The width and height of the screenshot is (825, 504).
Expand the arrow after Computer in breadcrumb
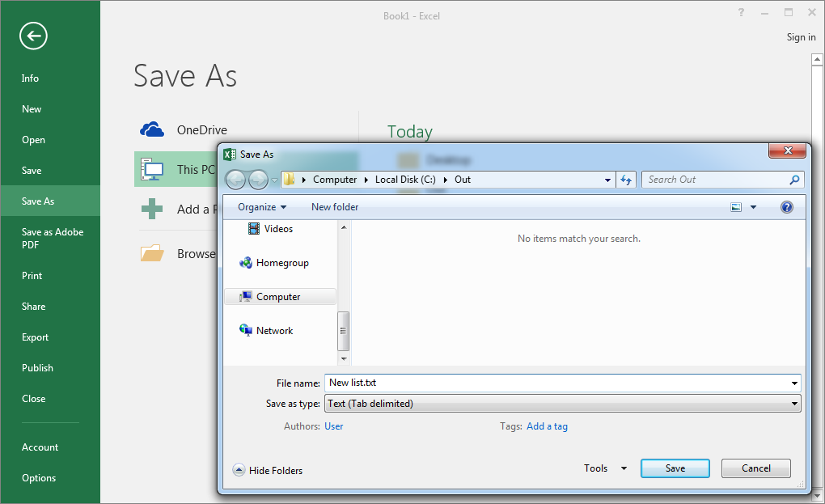[x=366, y=180]
